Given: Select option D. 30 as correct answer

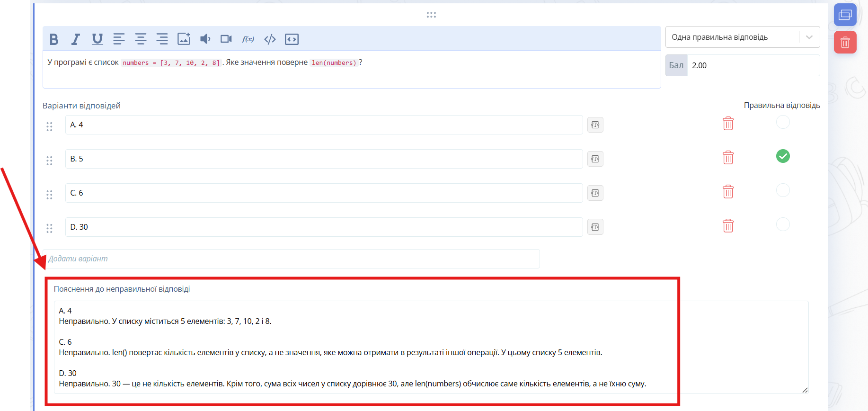Looking at the screenshot, I should coord(783,224).
